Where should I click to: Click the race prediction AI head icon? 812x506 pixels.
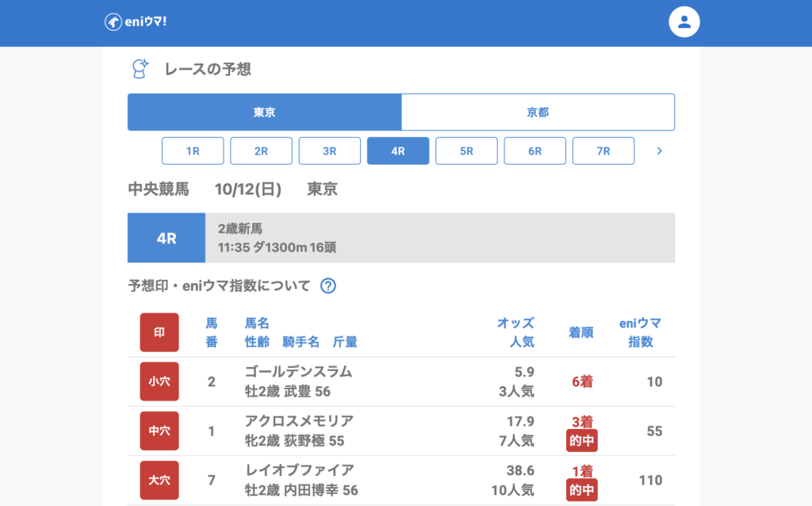pos(140,69)
